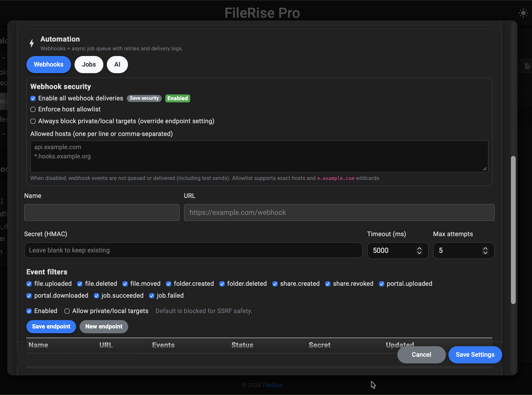Open the FileRise link in footer
The height and width of the screenshot is (395, 532).
(x=272, y=385)
